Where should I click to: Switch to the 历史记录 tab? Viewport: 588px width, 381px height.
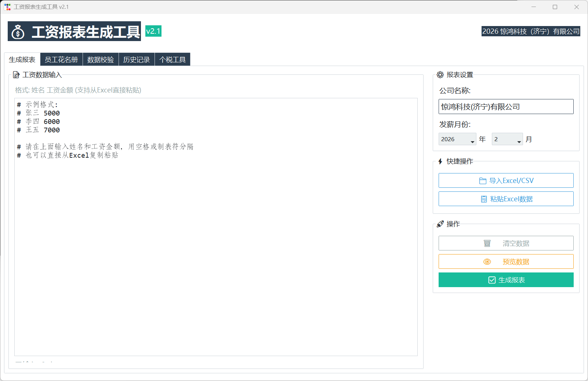[137, 59]
